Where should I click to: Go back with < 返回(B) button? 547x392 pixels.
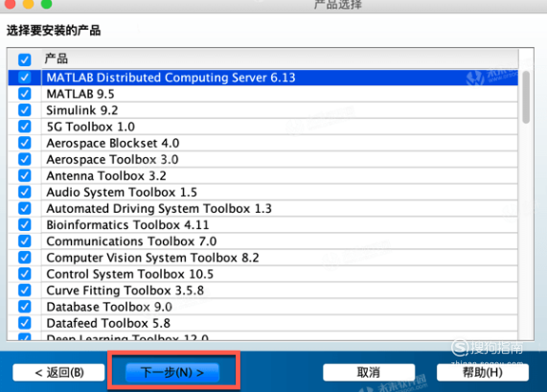[59, 373]
